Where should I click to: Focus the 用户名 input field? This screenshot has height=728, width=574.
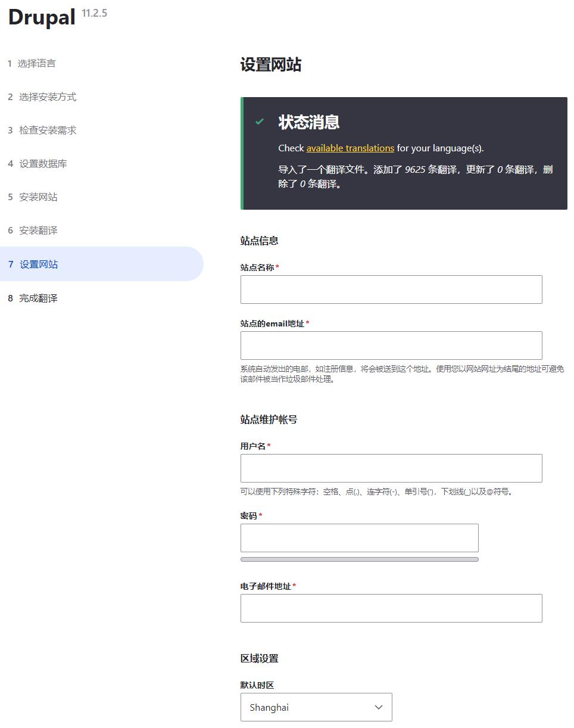(x=391, y=468)
